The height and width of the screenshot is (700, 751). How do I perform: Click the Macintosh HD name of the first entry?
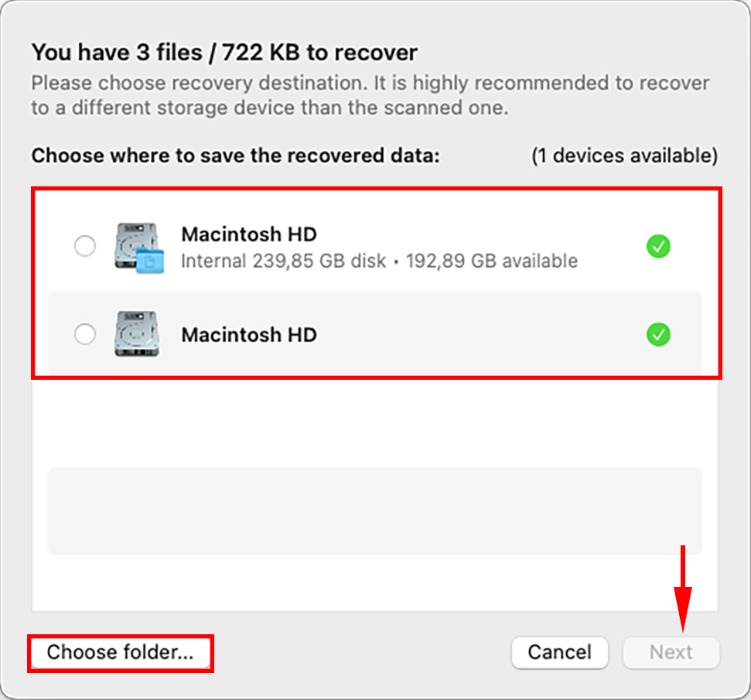point(248,234)
